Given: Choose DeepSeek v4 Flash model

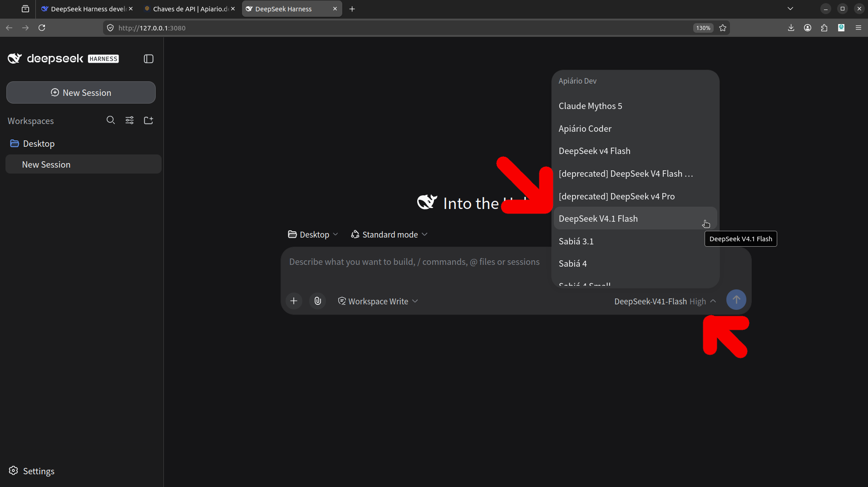Looking at the screenshot, I should 635,151.
